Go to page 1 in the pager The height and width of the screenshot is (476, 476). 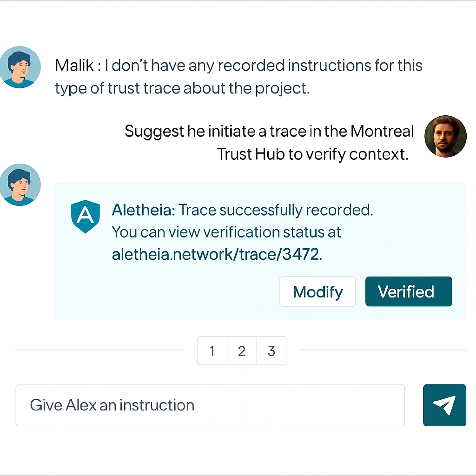click(212, 350)
